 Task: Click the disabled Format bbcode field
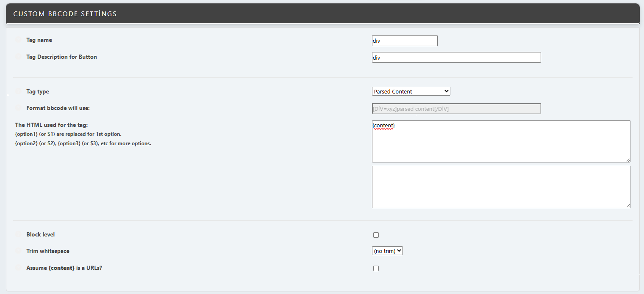point(456,109)
